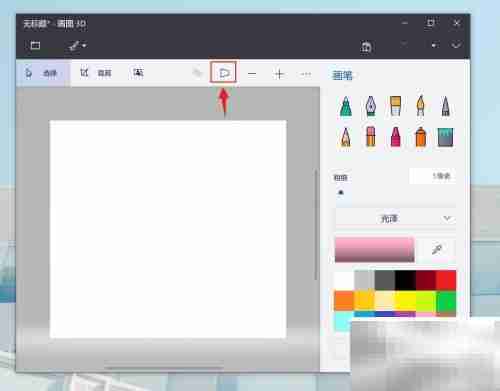
Task: Select the Eraser tool
Action: click(x=370, y=137)
